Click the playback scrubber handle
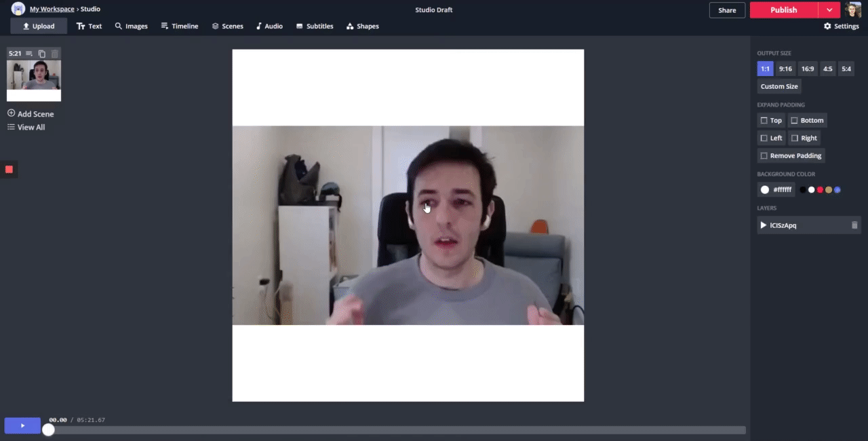 pos(48,429)
